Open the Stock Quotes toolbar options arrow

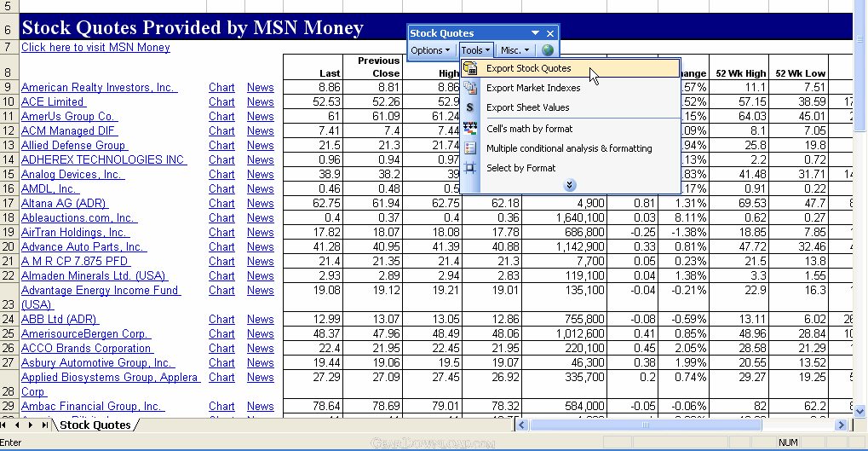click(x=535, y=33)
